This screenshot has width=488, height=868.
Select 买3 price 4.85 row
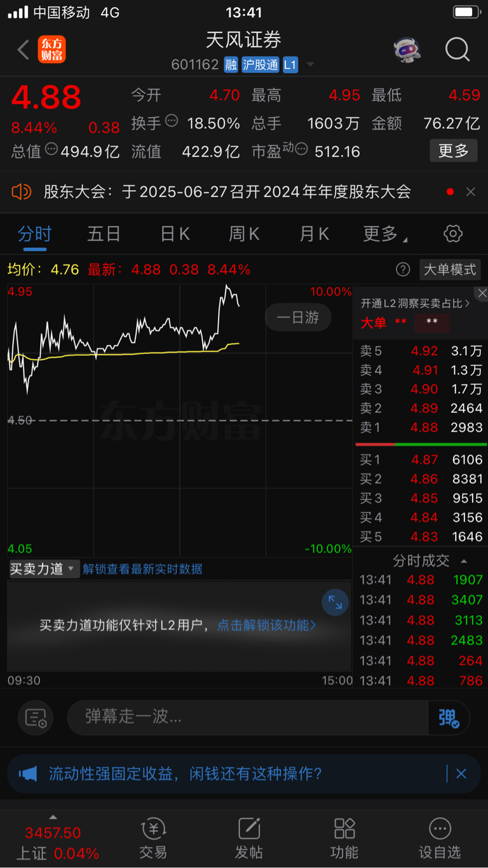click(x=421, y=498)
